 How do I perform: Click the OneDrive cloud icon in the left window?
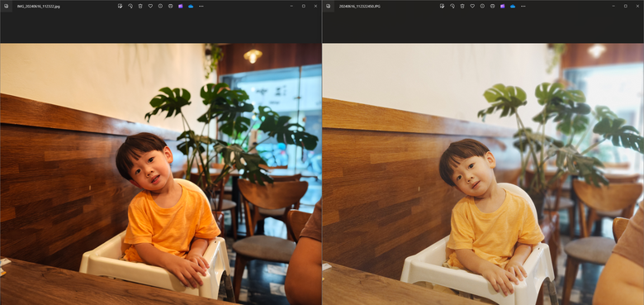coord(191,6)
